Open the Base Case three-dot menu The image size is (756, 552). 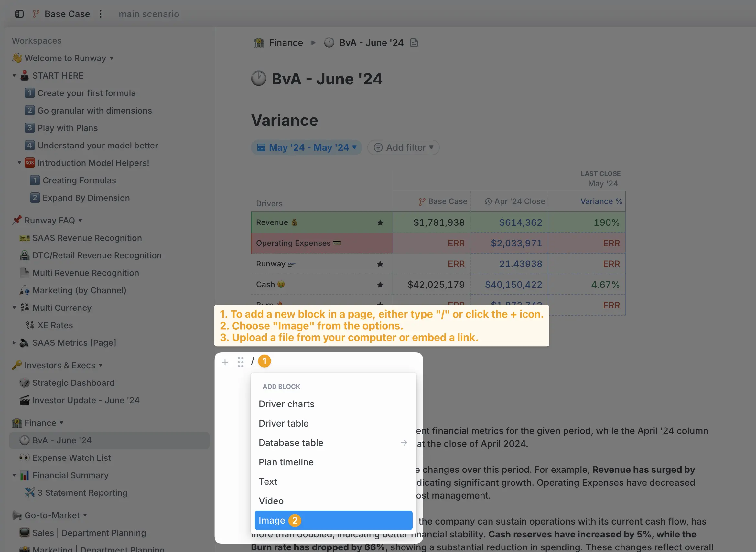point(101,14)
